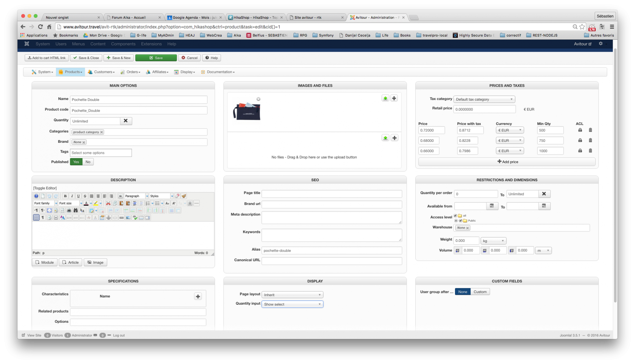This screenshot has height=364, width=635.
Task: Open the Tax category dropdown
Action: (x=484, y=99)
